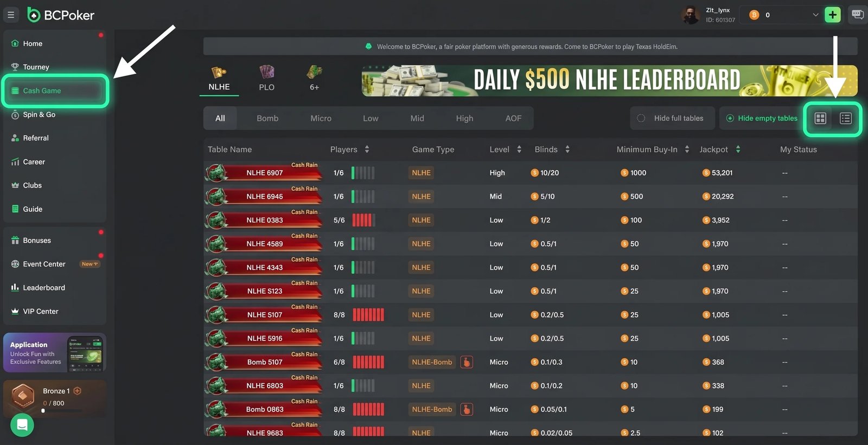Click the Bomb 5107 player occupancy bar
This screenshot has width=868, height=445.
(x=368, y=362)
